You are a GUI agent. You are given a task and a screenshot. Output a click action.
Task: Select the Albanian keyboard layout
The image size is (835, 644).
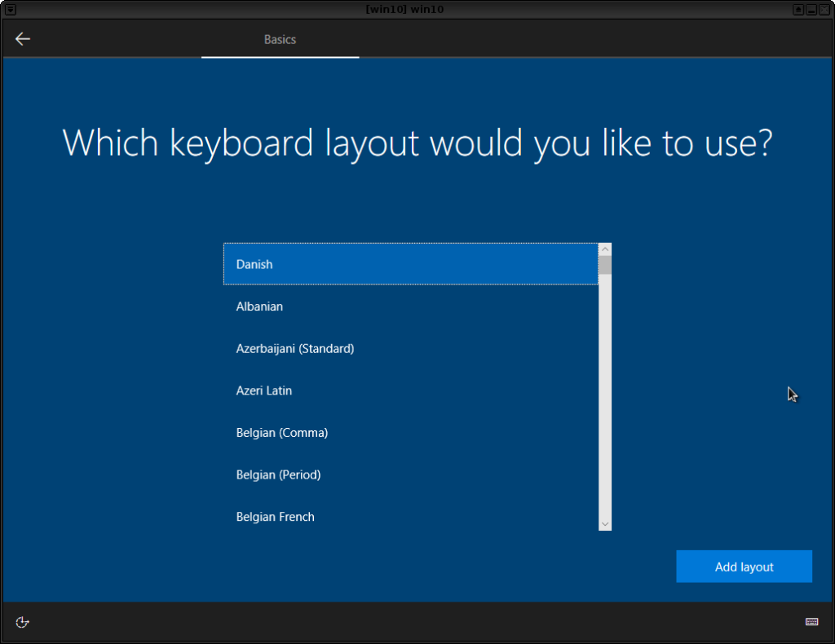411,306
